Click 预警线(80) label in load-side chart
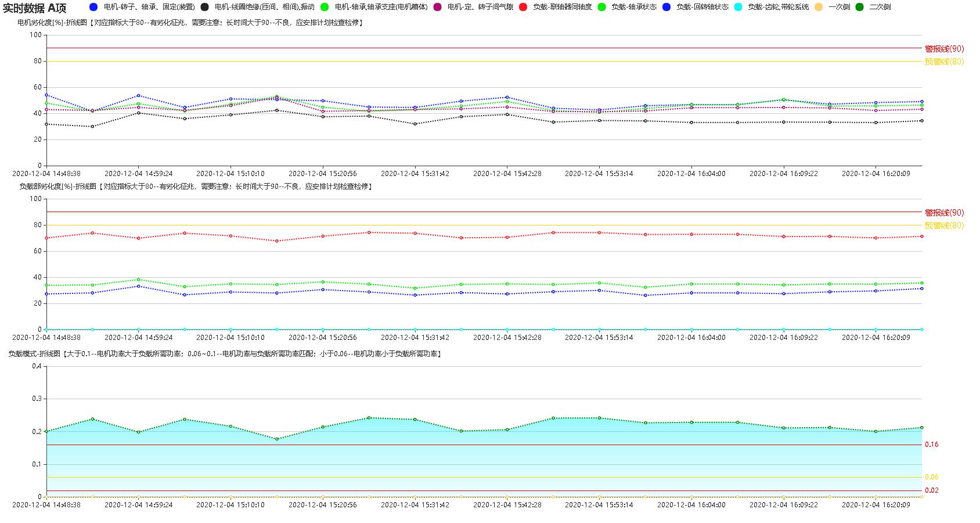 pyautogui.click(x=944, y=225)
